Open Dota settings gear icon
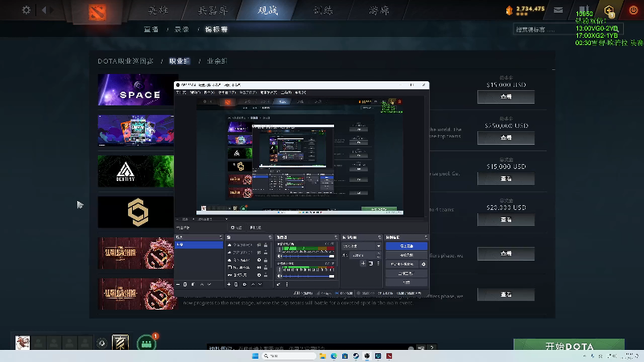 pyautogui.click(x=27, y=10)
